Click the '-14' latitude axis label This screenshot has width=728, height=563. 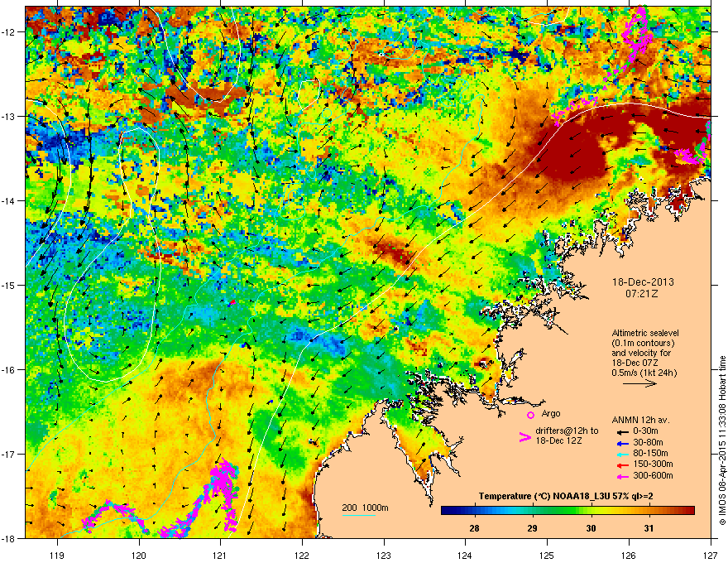pos(9,200)
